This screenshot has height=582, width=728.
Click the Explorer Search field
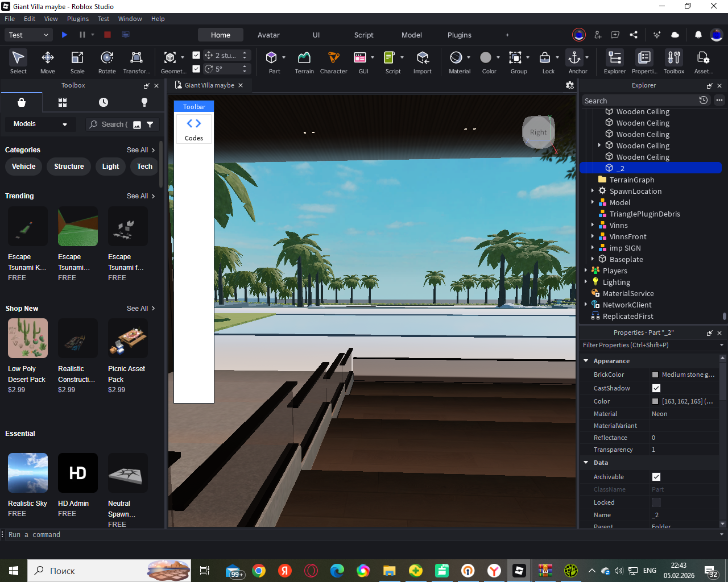tap(640, 101)
